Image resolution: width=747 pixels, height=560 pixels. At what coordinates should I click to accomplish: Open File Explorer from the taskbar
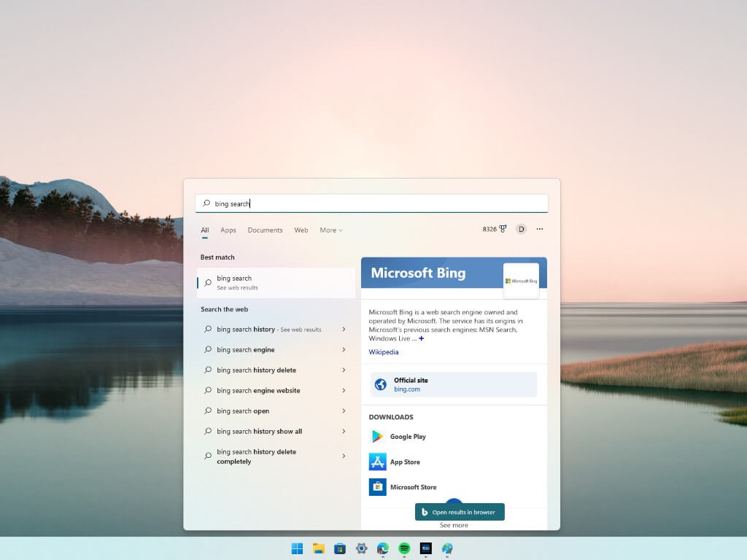pos(319,548)
